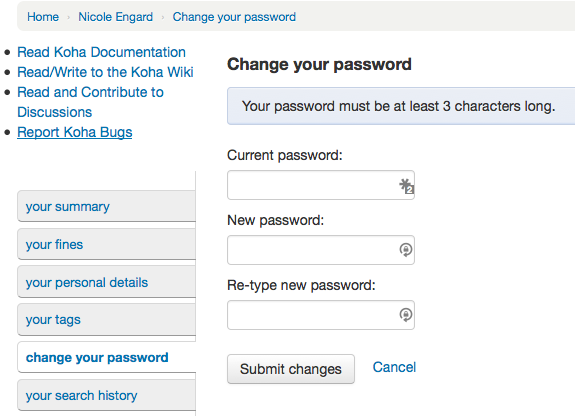Open Read Koha Documentation link
Viewport: 575px width, 416px height.
pos(102,52)
